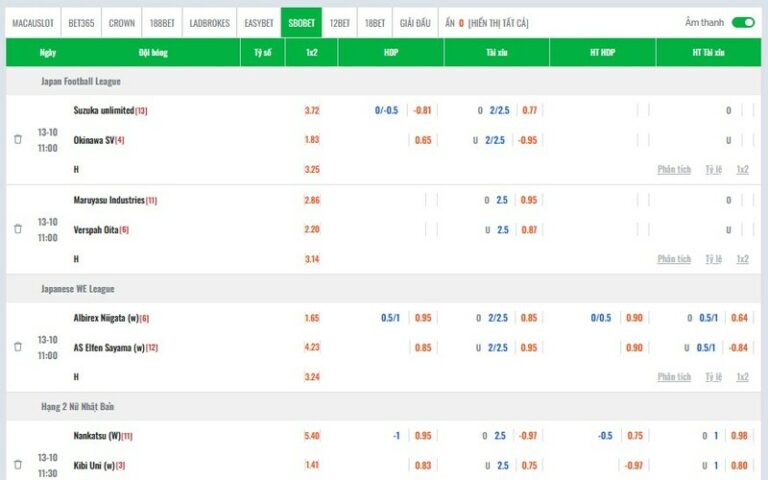Collapse the Japanese WE League header
The height and width of the screenshot is (480, 768).
click(77, 289)
